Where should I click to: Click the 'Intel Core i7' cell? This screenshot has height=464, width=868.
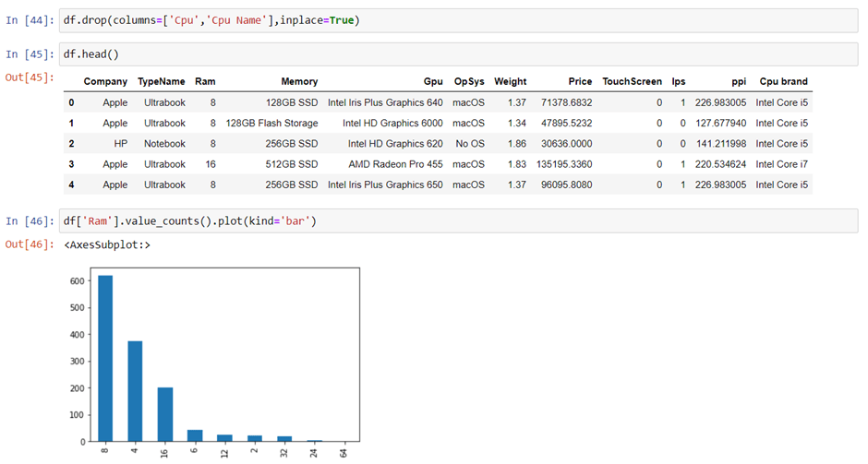(x=781, y=164)
